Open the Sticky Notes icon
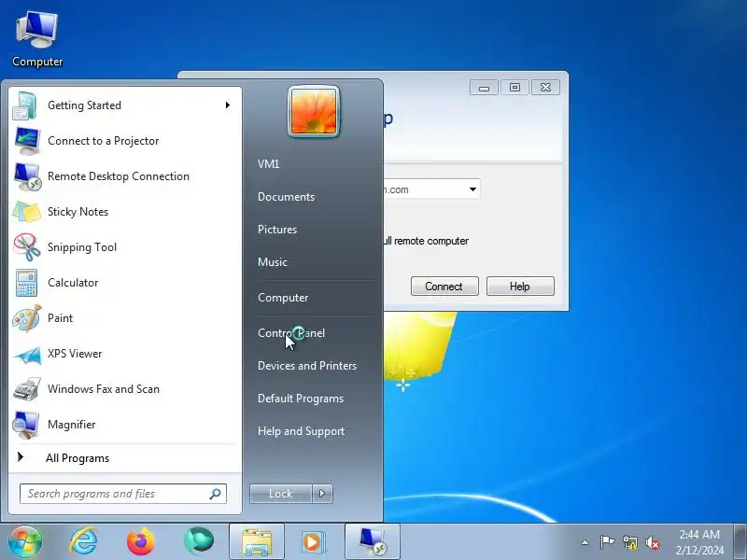 coord(27,212)
